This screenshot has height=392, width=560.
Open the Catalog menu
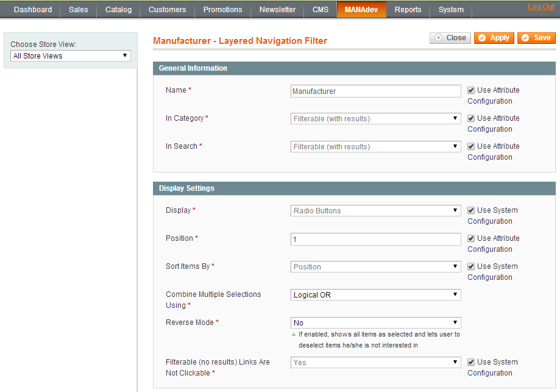pos(118,10)
